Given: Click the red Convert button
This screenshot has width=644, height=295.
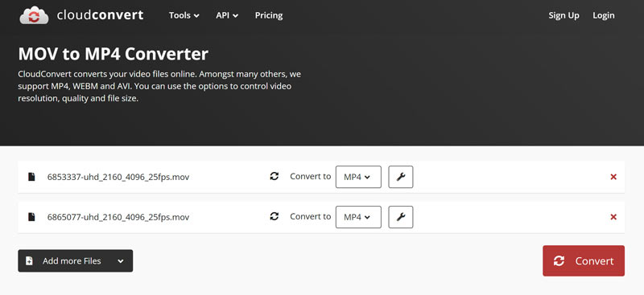Looking at the screenshot, I should pos(584,261).
